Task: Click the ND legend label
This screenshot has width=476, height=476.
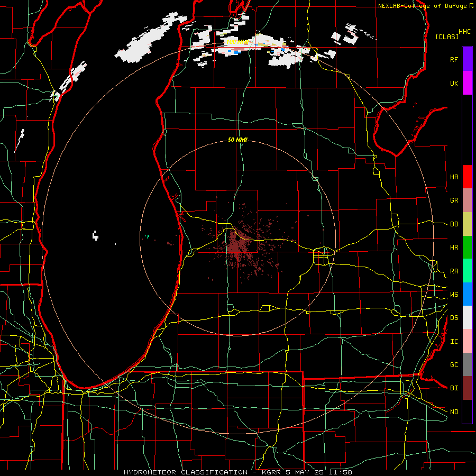Action: click(x=454, y=412)
